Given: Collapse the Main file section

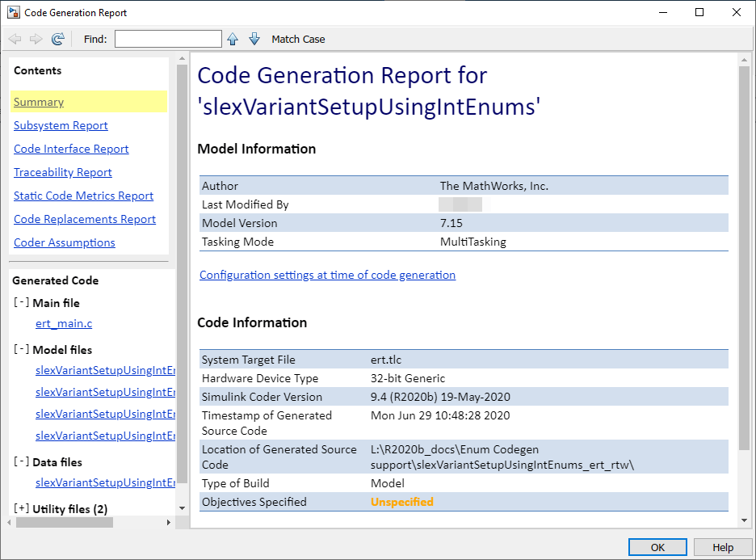Looking at the screenshot, I should [x=21, y=303].
